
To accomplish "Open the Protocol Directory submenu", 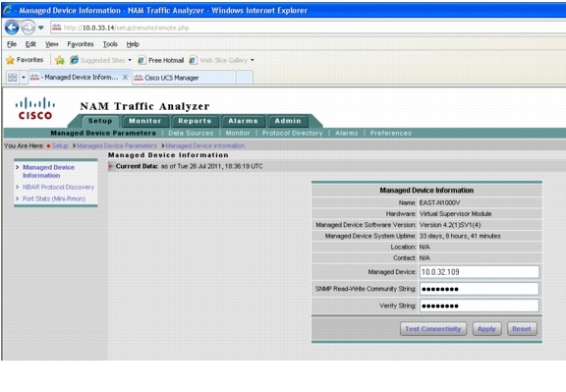I will [x=293, y=134].
